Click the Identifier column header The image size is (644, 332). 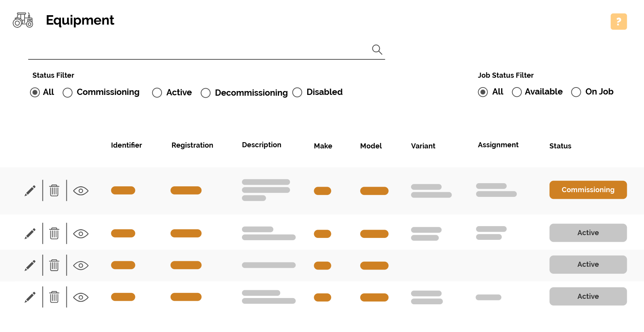pos(126,145)
